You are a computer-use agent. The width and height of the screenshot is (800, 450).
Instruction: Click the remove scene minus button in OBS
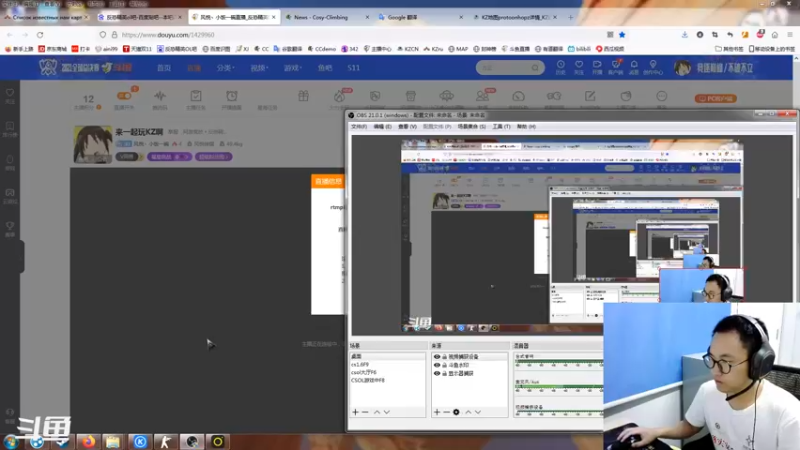coord(365,412)
